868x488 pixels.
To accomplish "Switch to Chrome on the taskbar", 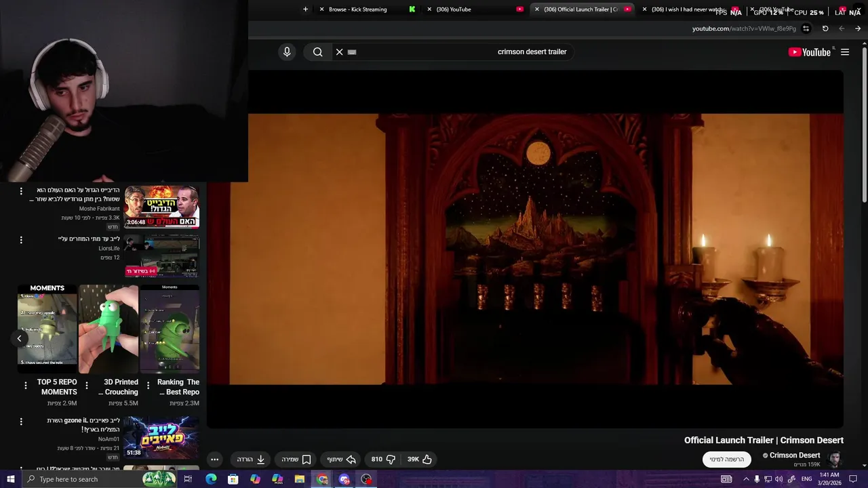I will point(322,479).
